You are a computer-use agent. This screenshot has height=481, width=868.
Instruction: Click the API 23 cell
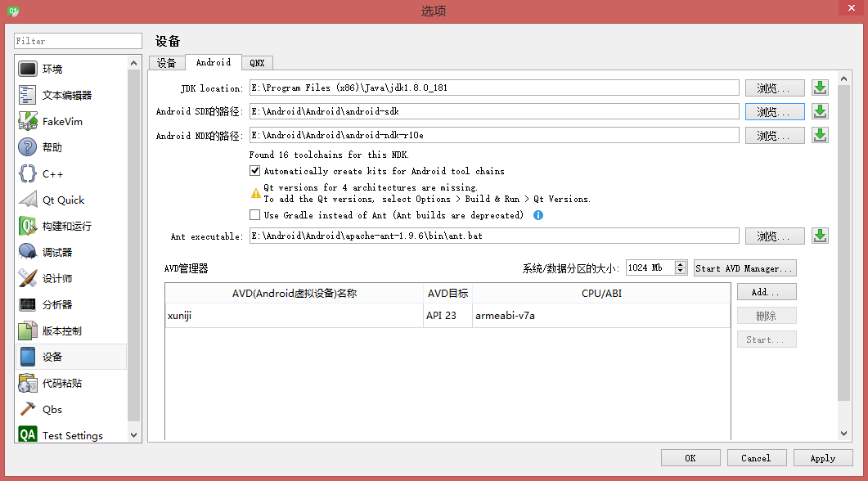pos(447,316)
